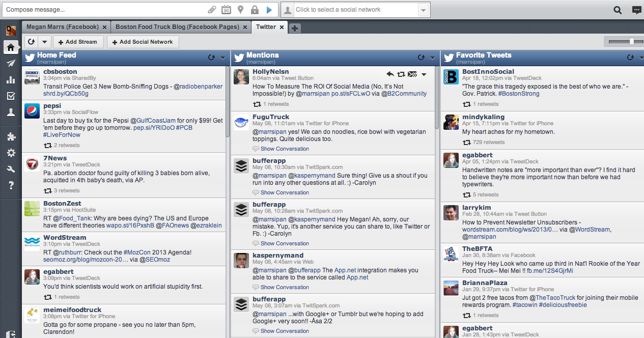
Task: Click the location pin icon in compose bar
Action: [241, 10]
